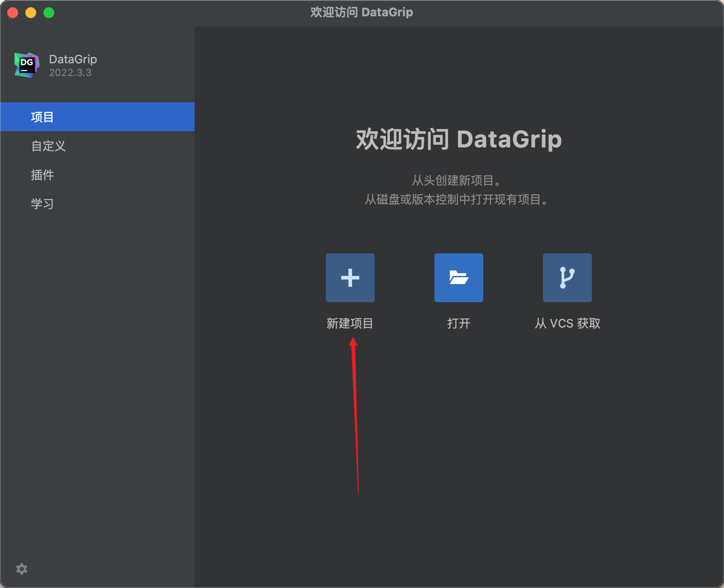Open the settings gear menu
Image resolution: width=724 pixels, height=588 pixels.
(x=22, y=569)
